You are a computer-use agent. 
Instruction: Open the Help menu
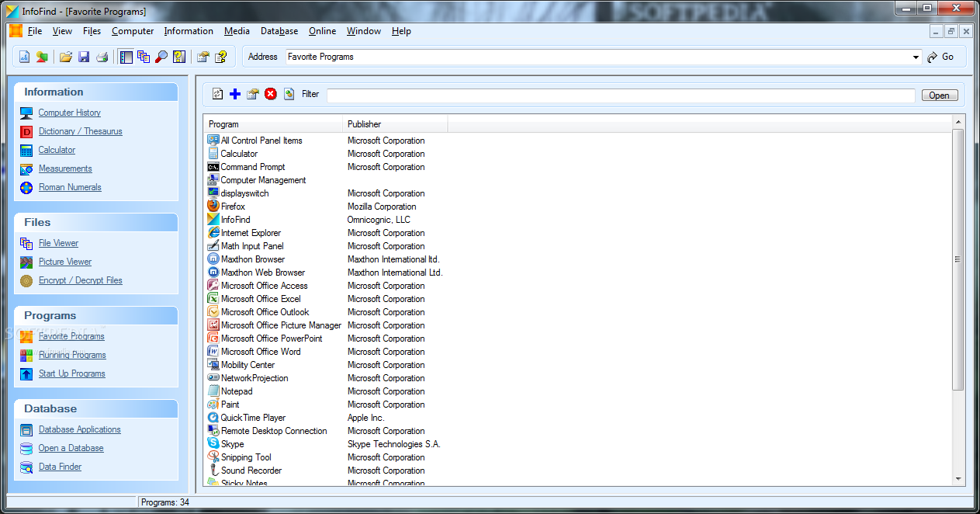401,31
